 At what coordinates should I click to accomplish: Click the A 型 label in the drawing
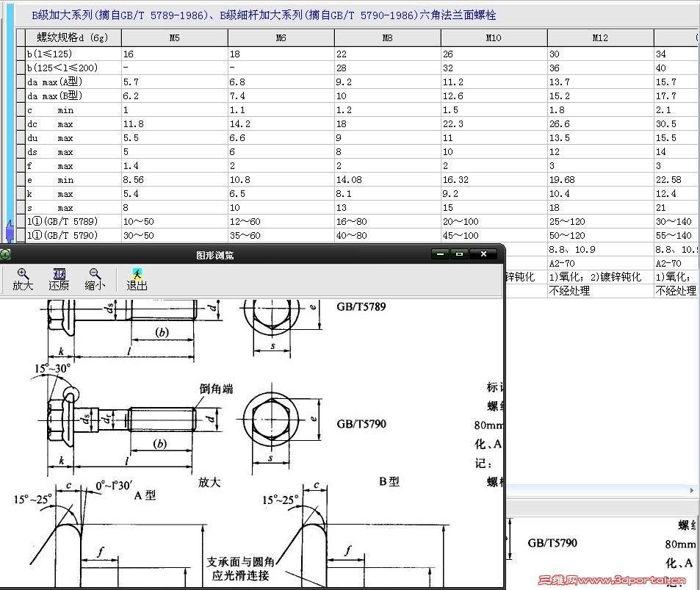pos(145,495)
